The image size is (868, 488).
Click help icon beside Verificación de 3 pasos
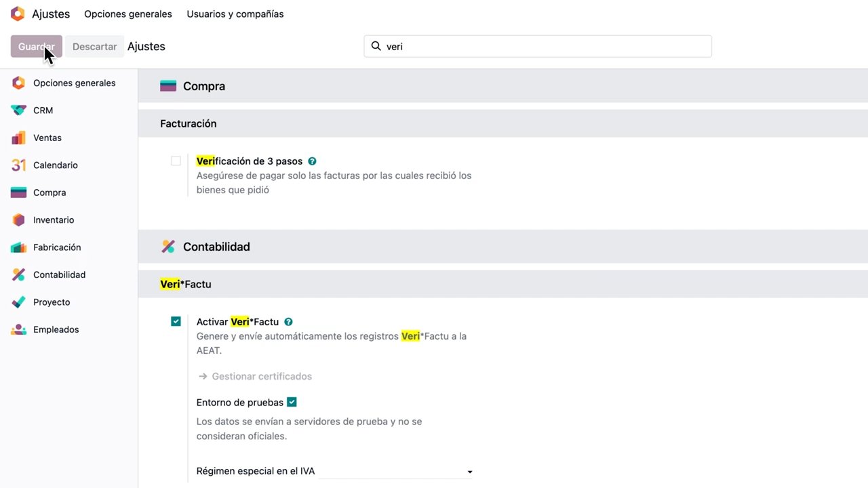[x=312, y=161]
